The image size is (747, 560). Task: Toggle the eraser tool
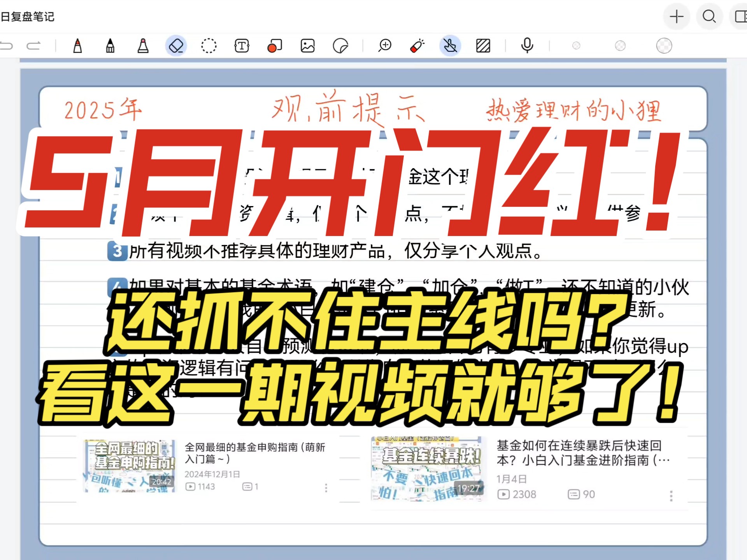176,46
